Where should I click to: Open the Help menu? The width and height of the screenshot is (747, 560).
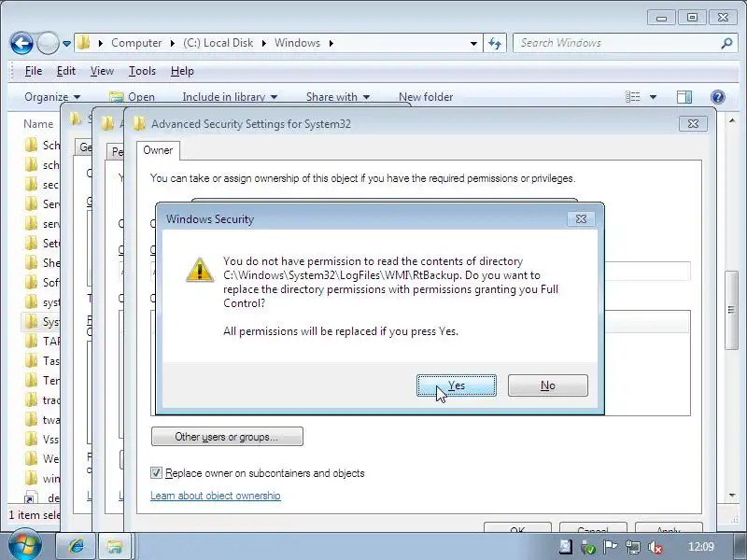tap(182, 71)
